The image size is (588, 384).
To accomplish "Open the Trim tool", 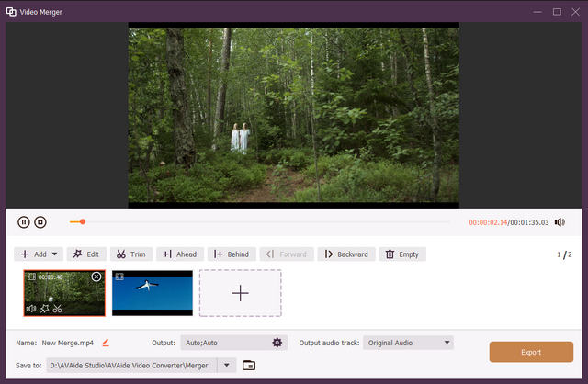I will (x=130, y=254).
